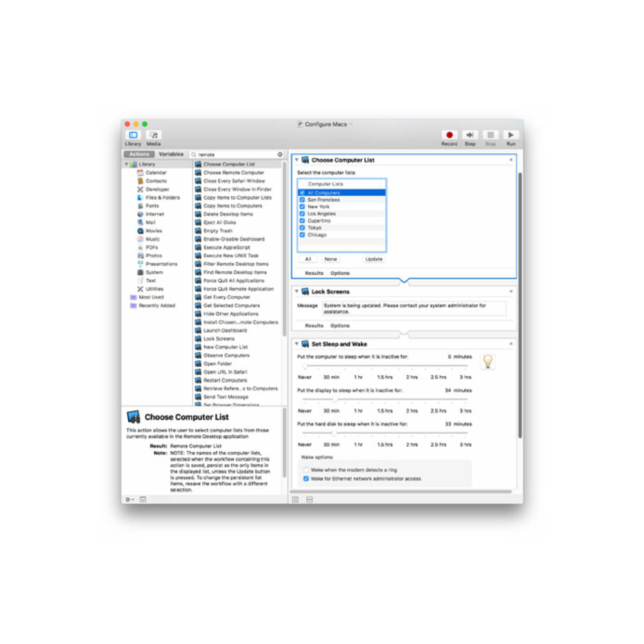Screen dimensions: 644x644
Task: Uncheck the Tokyo computer list
Action: click(302, 227)
